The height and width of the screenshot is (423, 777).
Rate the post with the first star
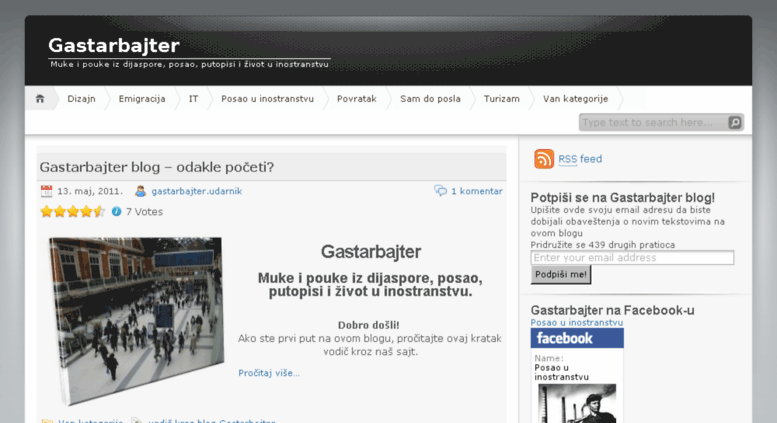click(x=47, y=212)
